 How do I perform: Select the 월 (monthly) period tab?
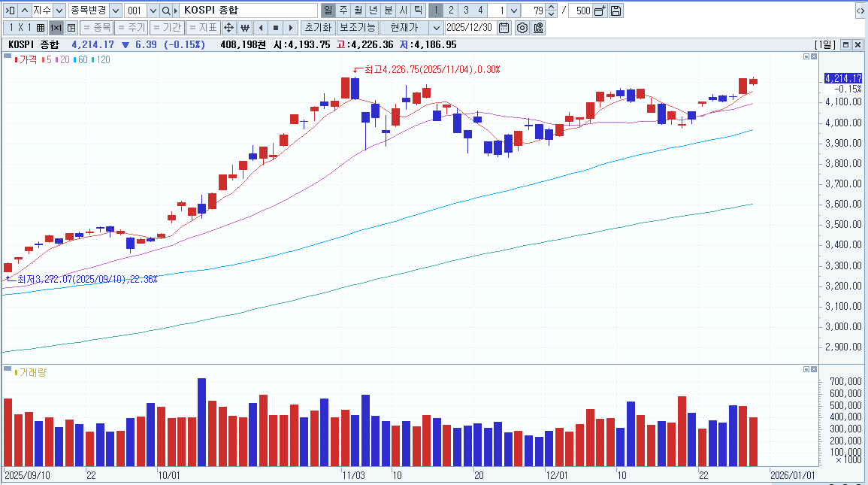358,11
